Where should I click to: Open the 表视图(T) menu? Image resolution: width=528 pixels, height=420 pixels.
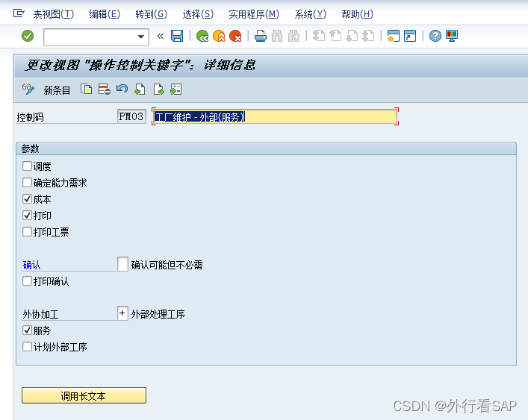[54, 14]
